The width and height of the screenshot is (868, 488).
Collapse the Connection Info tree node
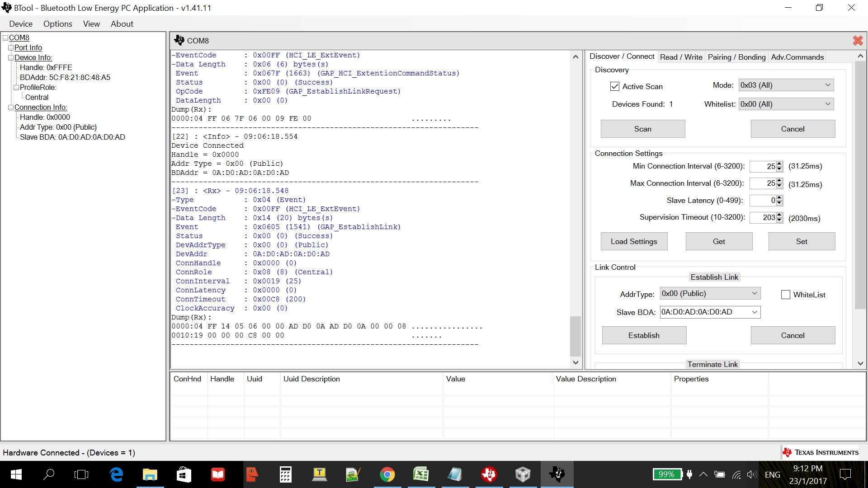(x=11, y=108)
